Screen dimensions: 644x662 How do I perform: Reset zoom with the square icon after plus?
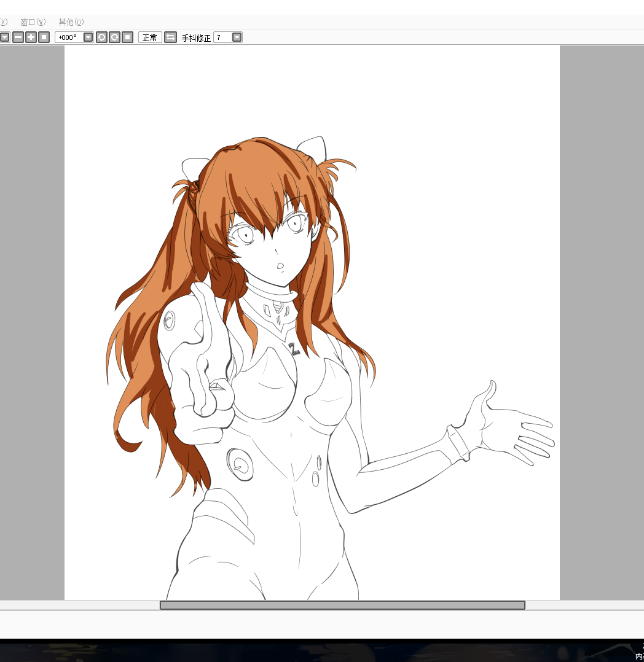point(44,37)
